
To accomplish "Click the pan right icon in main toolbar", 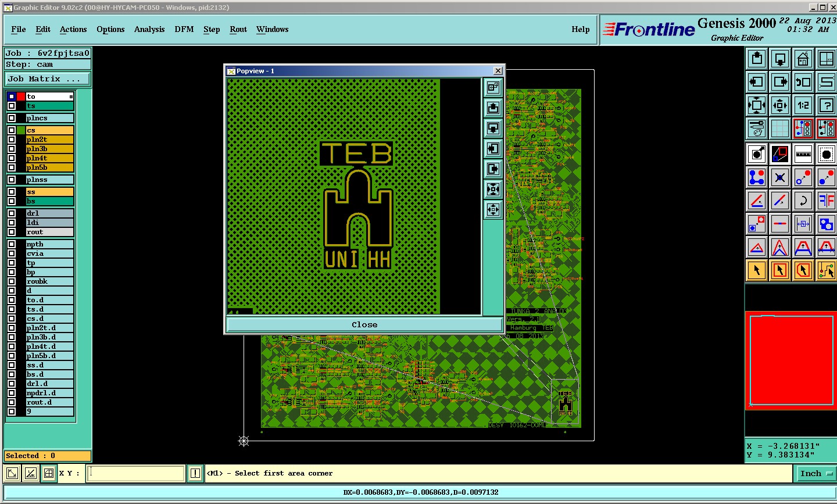I will (x=780, y=82).
